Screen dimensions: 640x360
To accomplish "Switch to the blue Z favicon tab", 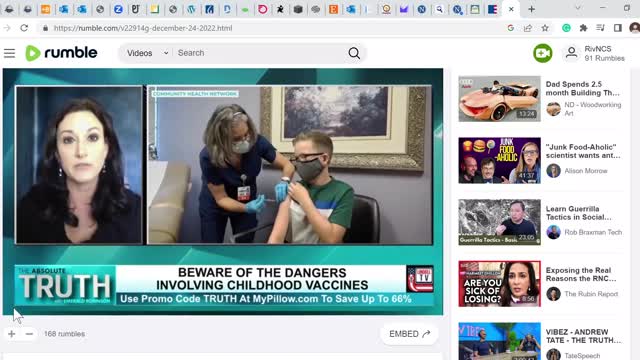I will coord(118,9).
